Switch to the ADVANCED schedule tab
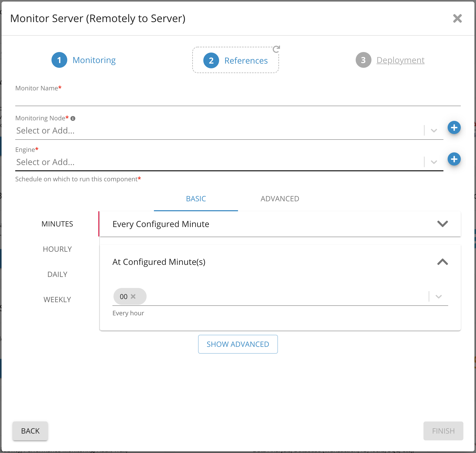The height and width of the screenshot is (453, 476). click(x=280, y=199)
